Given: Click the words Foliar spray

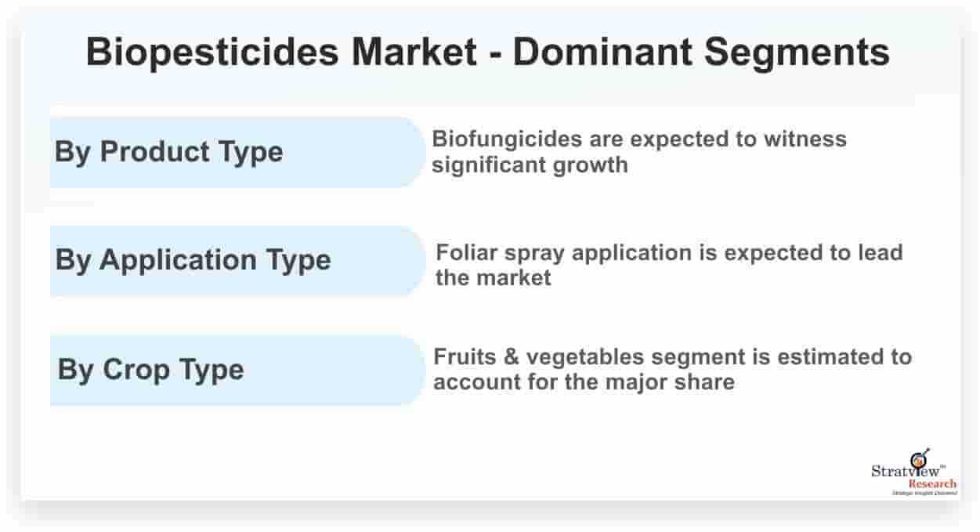Looking at the screenshot, I should point(499,253).
